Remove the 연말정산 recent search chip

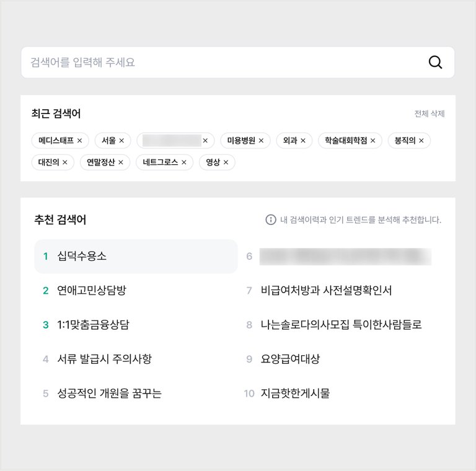(121, 162)
